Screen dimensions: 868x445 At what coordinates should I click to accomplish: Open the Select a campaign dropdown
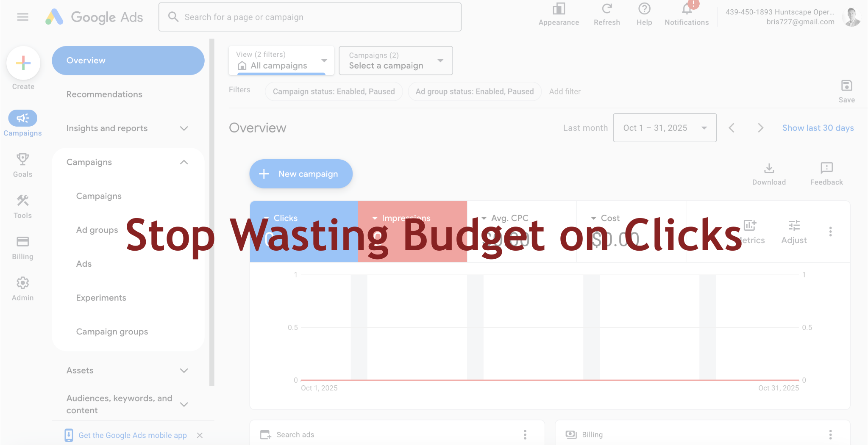pyautogui.click(x=395, y=61)
